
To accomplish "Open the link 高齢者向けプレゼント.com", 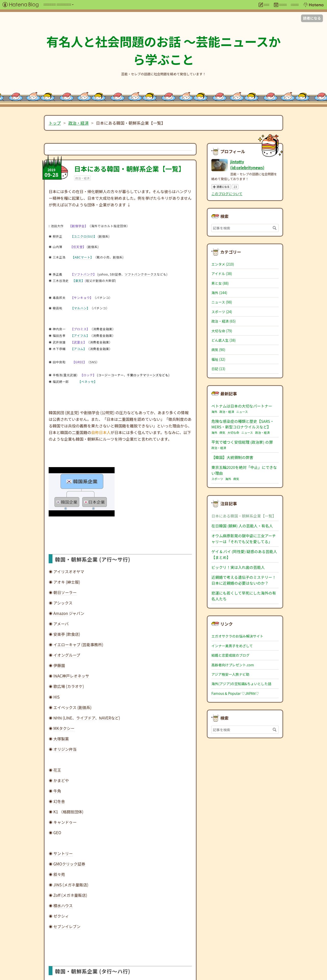I will 233,665.
